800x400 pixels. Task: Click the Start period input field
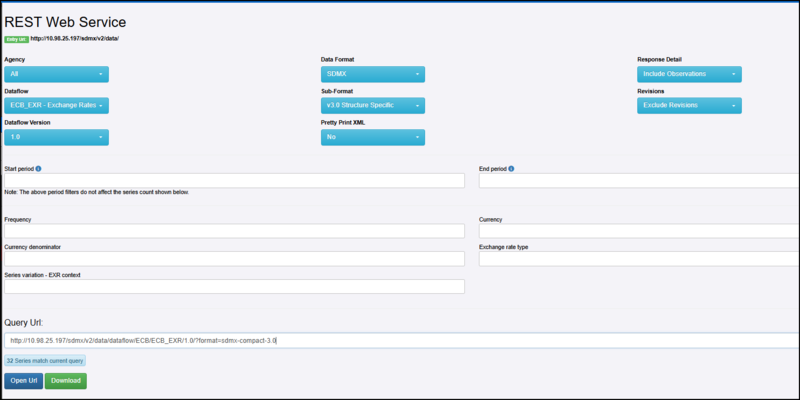[235, 181]
